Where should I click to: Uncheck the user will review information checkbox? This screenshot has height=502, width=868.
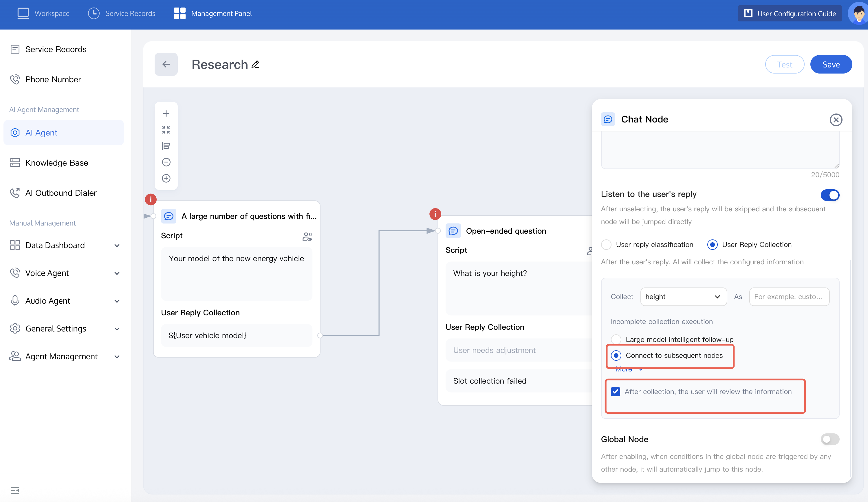pyautogui.click(x=615, y=391)
